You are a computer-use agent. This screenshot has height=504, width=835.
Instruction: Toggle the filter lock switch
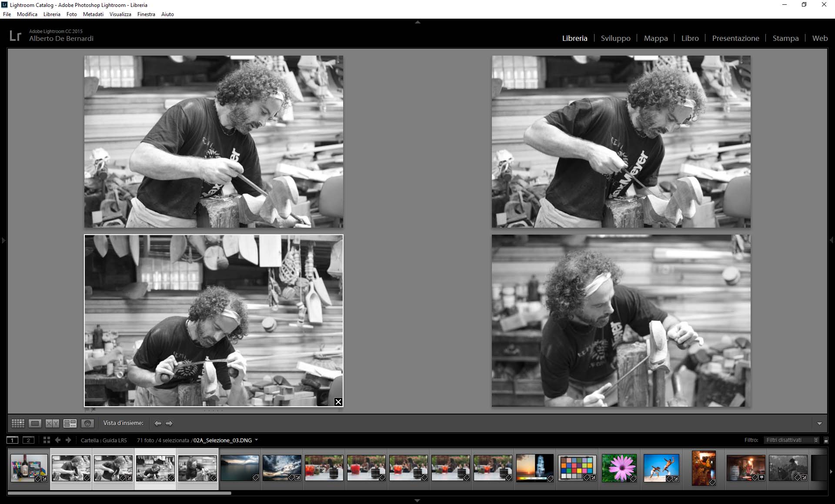pyautogui.click(x=826, y=440)
